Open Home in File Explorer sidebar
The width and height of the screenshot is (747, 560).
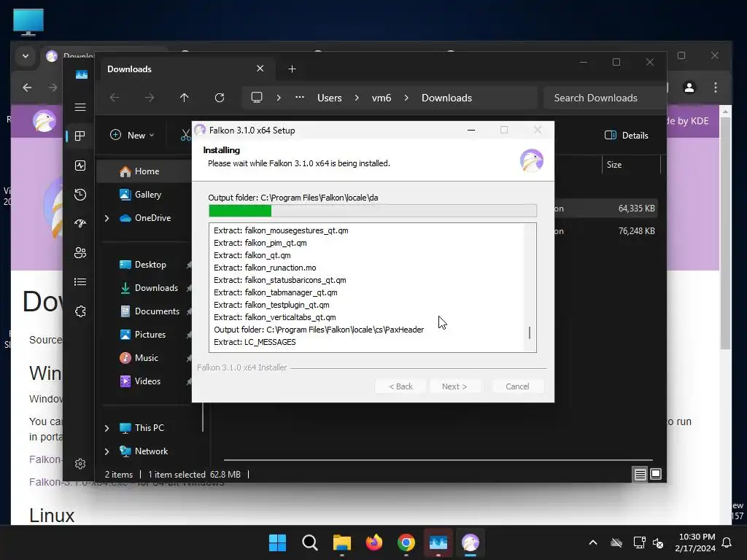146,171
